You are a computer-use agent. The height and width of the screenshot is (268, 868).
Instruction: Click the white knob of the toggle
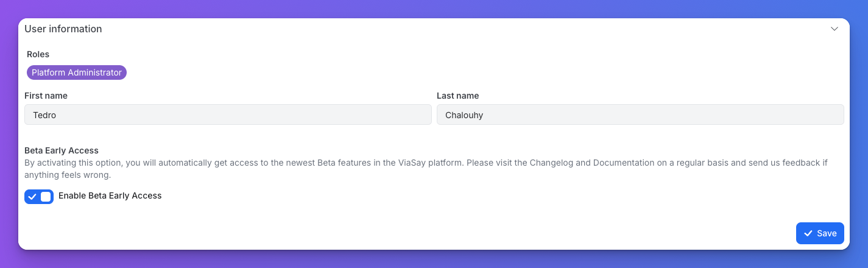(46, 197)
